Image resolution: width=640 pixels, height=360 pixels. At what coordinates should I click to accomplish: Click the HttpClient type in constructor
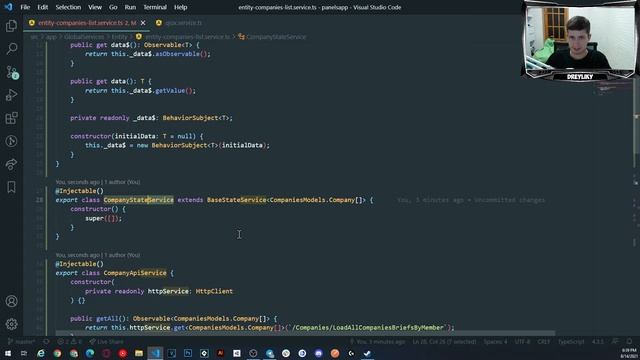tap(214, 291)
